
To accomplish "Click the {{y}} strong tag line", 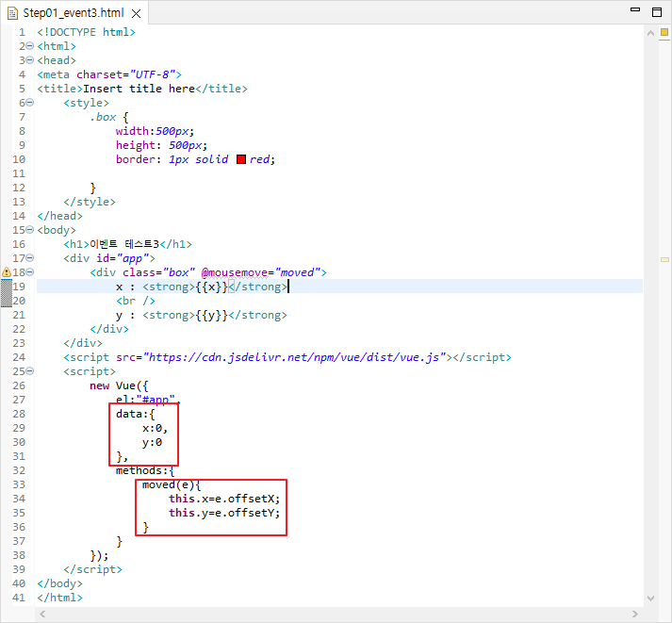I will [202, 315].
